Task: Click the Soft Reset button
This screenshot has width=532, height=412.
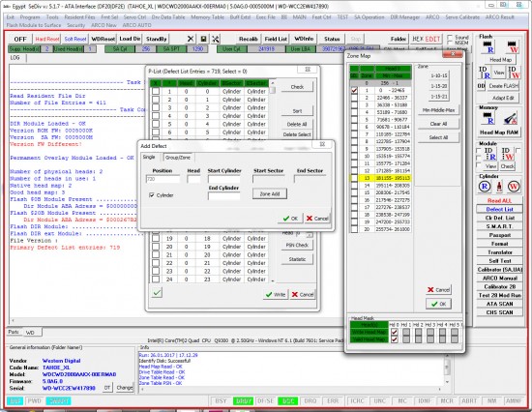Action: pyautogui.click(x=75, y=39)
